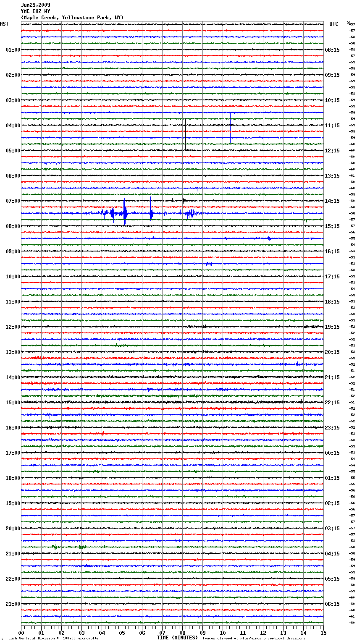Click the Each Vertical Division 100.00 microvolts note
Screen dimensions: 357x644
53,639
